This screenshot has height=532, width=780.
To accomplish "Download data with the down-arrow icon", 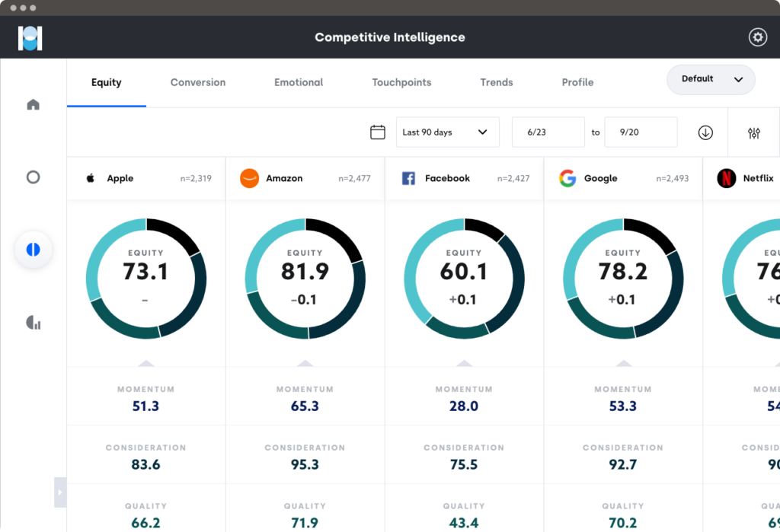I will (x=705, y=132).
